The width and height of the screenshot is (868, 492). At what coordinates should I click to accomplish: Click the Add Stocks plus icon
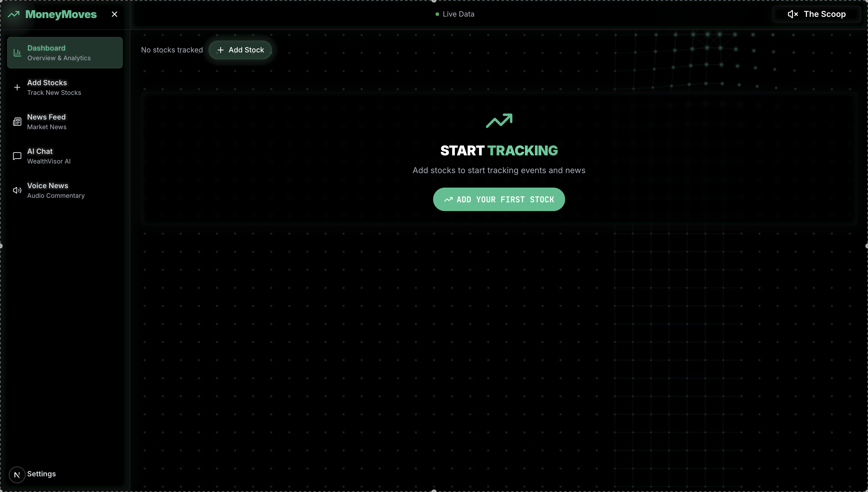17,88
